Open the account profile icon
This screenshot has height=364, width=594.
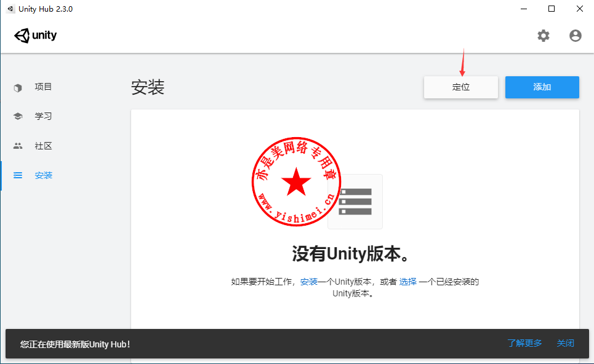pyautogui.click(x=575, y=36)
